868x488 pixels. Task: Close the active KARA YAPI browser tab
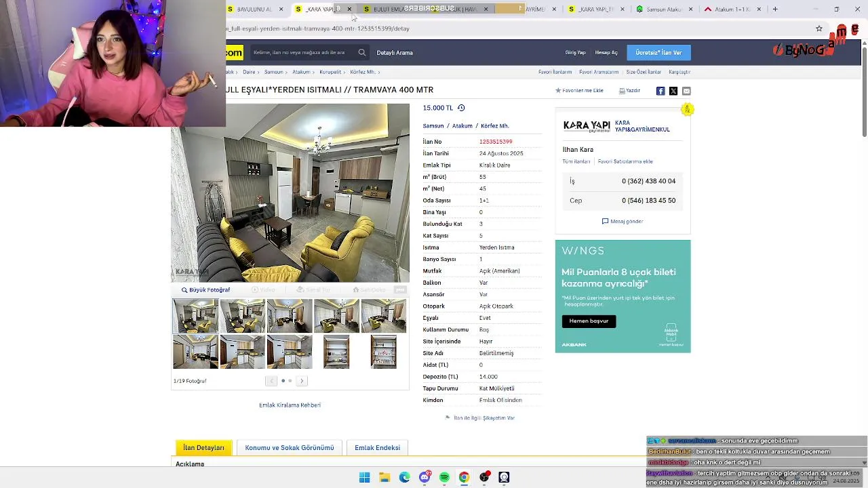349,9
